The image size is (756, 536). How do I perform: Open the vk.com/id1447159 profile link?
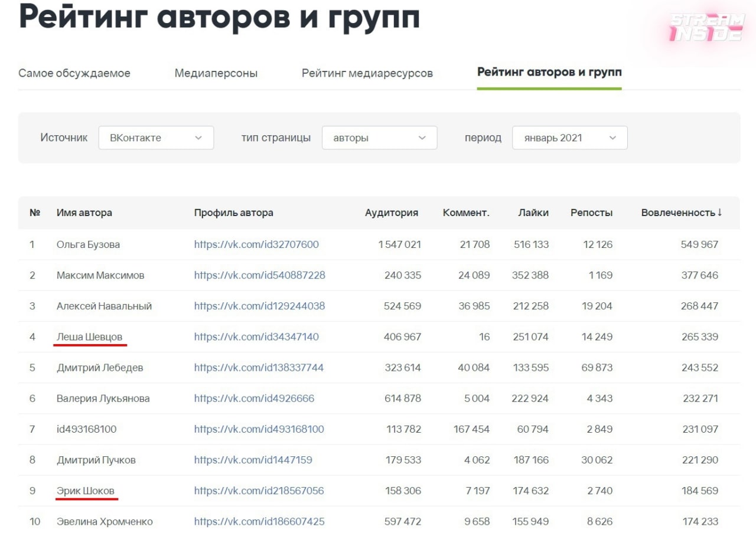pos(253,460)
